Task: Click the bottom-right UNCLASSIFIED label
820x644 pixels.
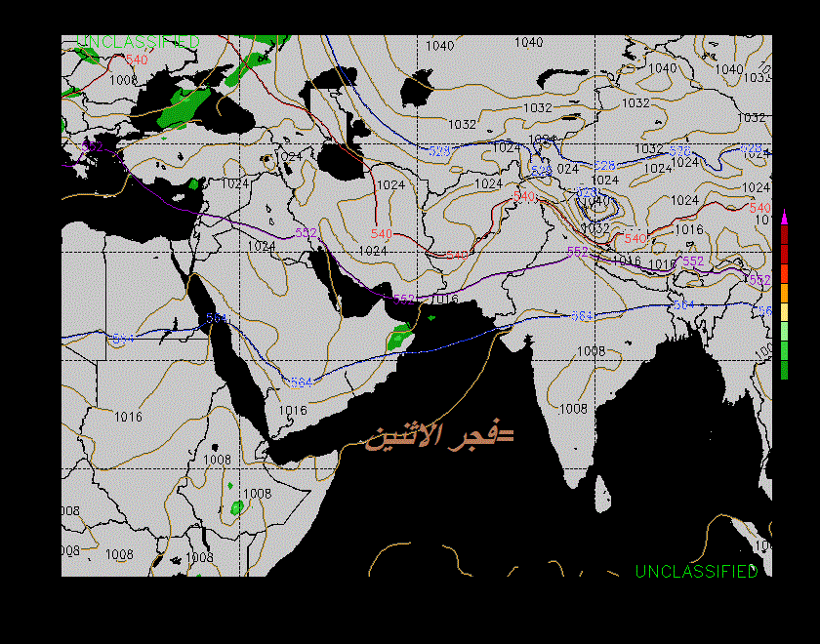Action: click(696, 571)
